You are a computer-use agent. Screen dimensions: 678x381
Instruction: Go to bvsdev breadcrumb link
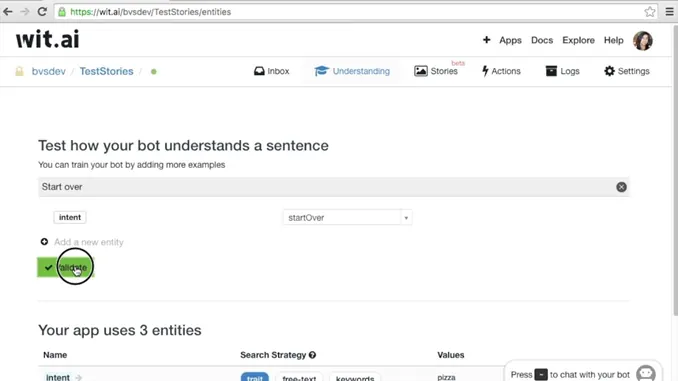click(x=48, y=71)
